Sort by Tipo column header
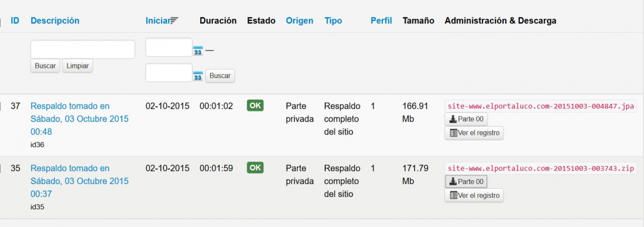Screen dimensions: 644x227 [333, 21]
